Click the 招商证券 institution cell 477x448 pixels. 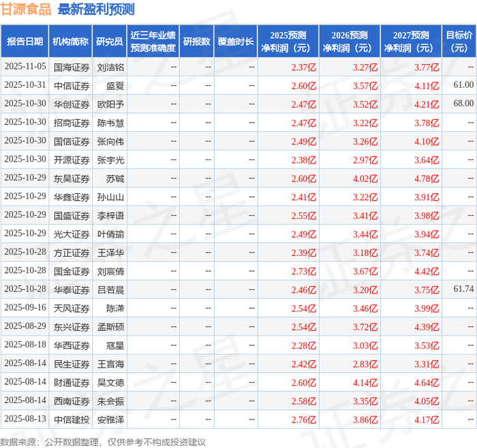pos(72,123)
